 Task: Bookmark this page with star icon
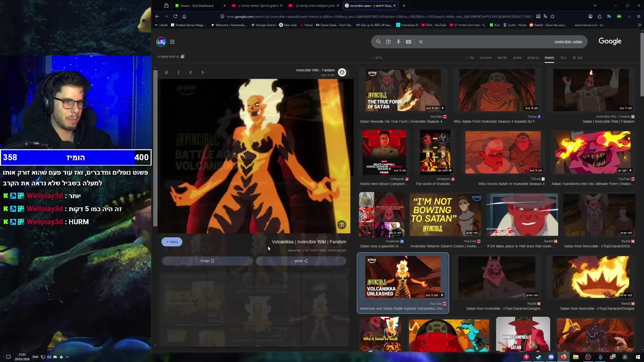[552, 16]
